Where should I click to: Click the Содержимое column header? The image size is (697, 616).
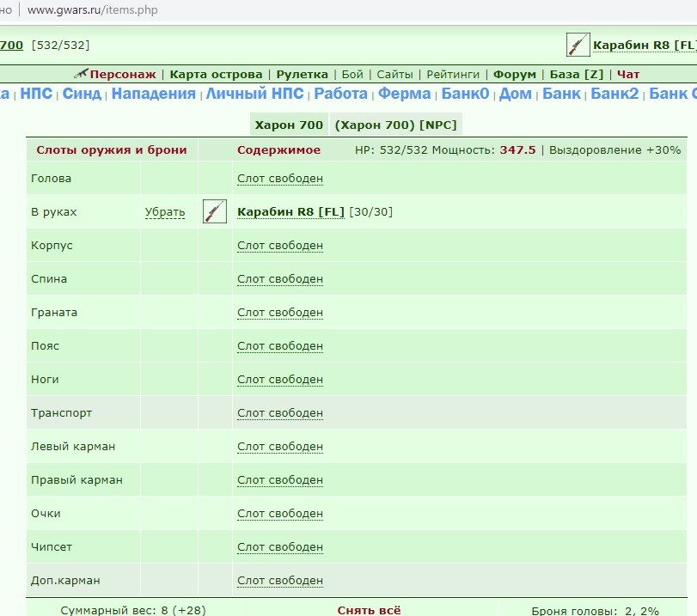pyautogui.click(x=278, y=149)
